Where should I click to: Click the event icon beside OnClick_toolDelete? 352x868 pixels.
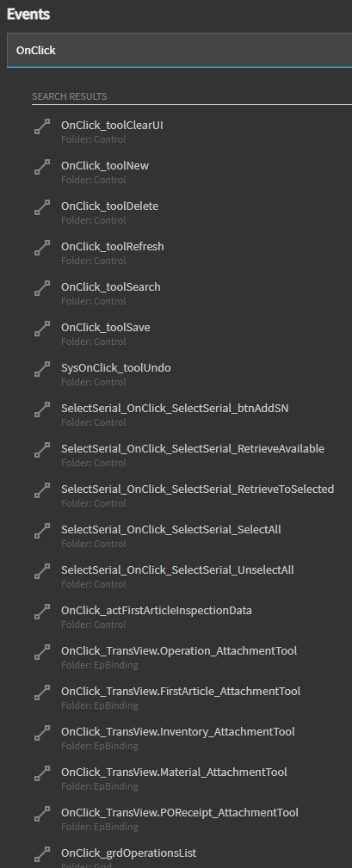tap(42, 207)
